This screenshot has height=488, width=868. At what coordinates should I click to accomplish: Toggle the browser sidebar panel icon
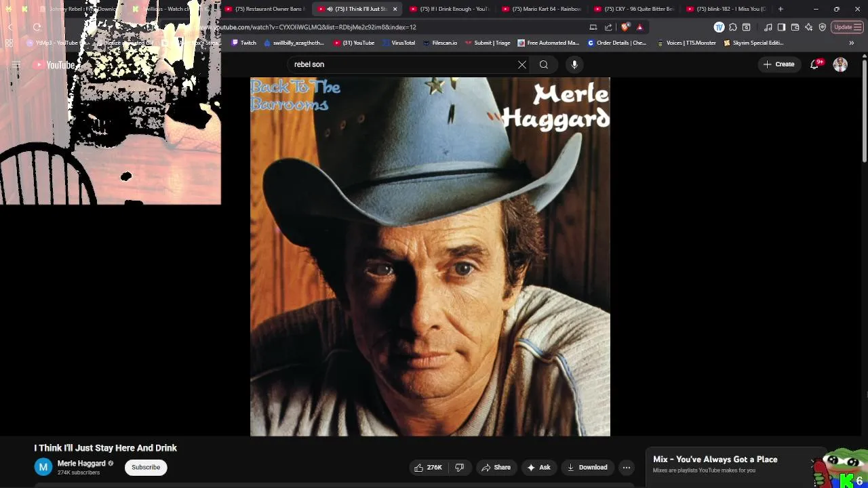click(781, 27)
